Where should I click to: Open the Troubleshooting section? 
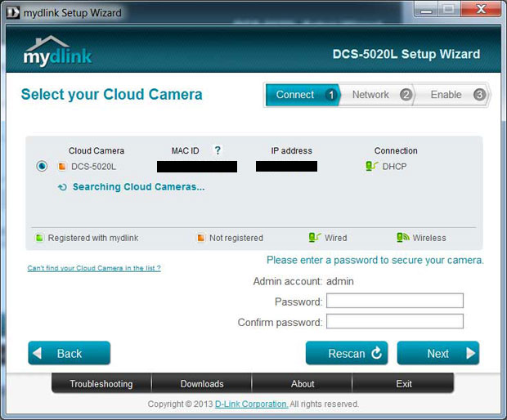tap(101, 383)
